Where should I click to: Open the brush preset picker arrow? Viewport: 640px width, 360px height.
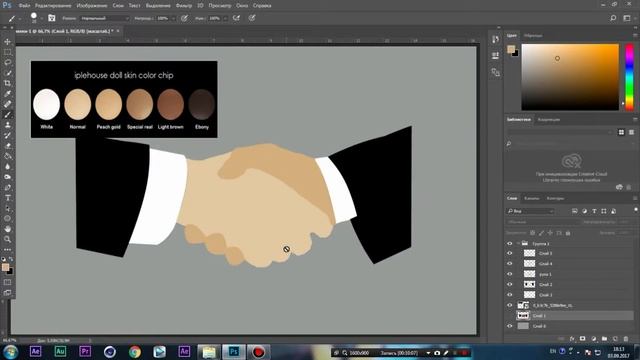point(42,18)
